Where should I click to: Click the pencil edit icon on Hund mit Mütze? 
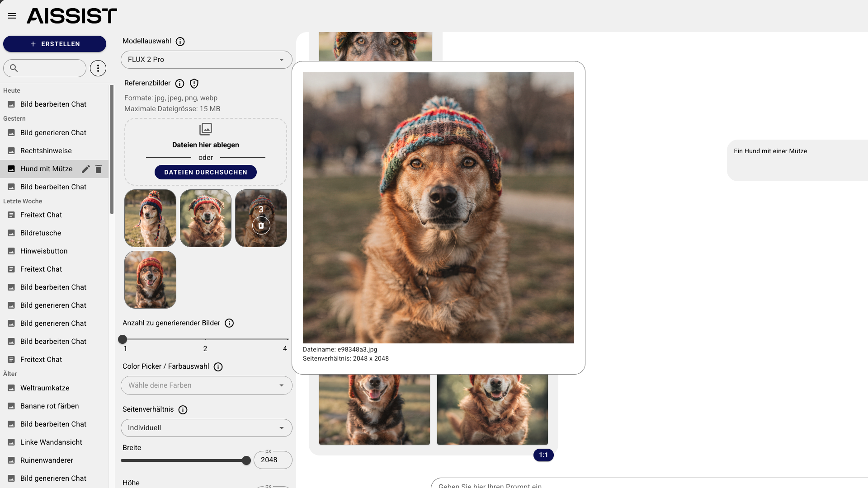click(85, 169)
